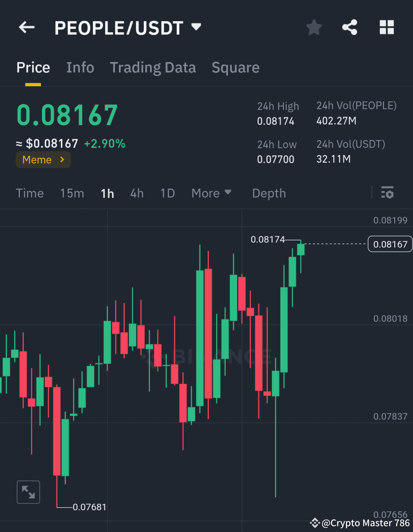Switch chart to the 1D interval
This screenshot has height=532, width=413.
click(167, 193)
